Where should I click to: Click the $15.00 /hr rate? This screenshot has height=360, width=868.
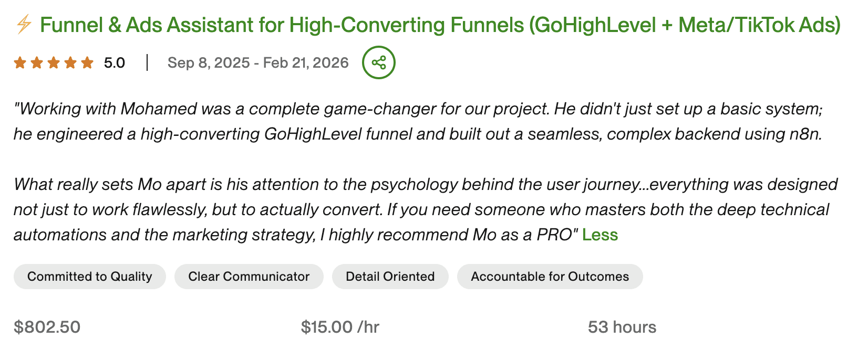point(340,327)
